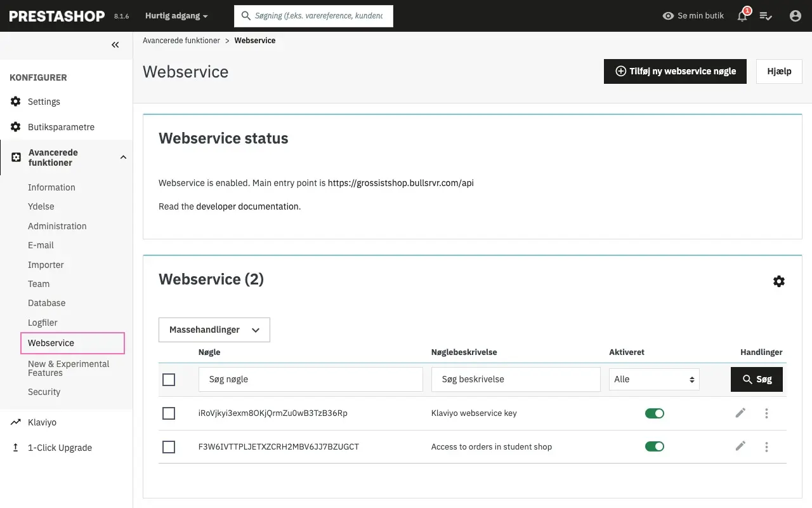812x508 pixels.
Task: Go to Logfiler in the sidebar
Action: pyautogui.click(x=43, y=323)
